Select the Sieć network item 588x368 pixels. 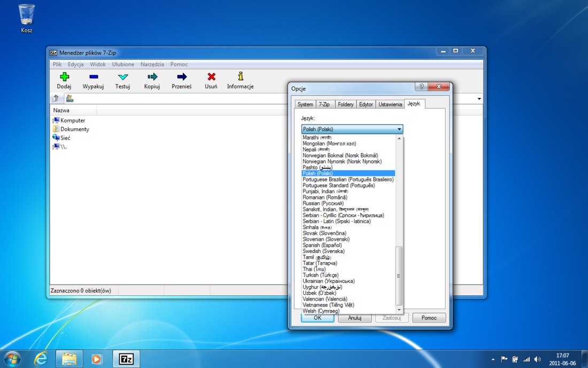[x=61, y=137]
